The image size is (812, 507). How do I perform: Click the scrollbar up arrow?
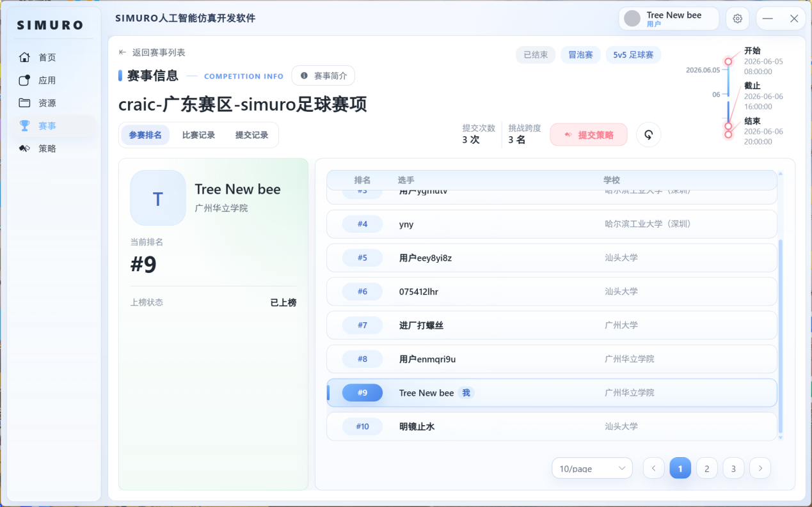pyautogui.click(x=780, y=173)
